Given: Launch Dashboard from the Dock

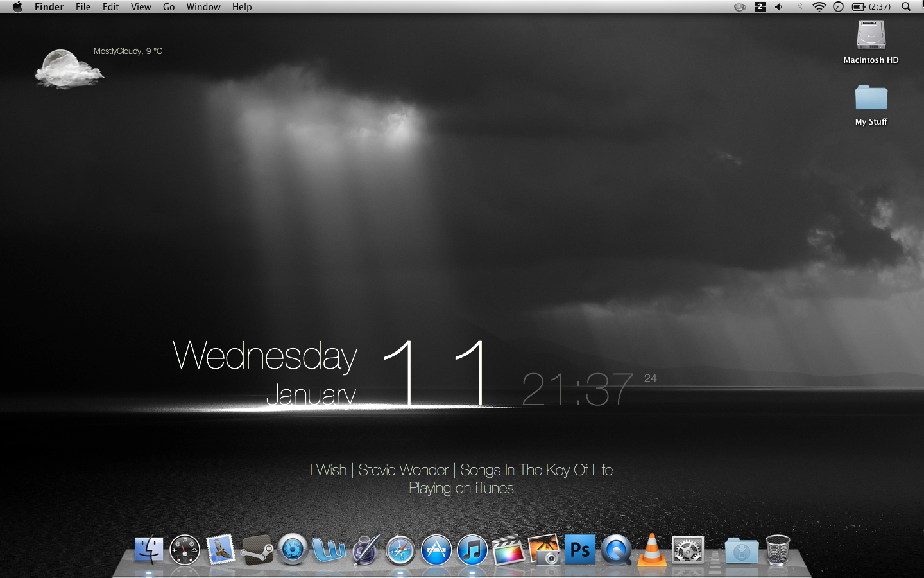Looking at the screenshot, I should (x=185, y=550).
